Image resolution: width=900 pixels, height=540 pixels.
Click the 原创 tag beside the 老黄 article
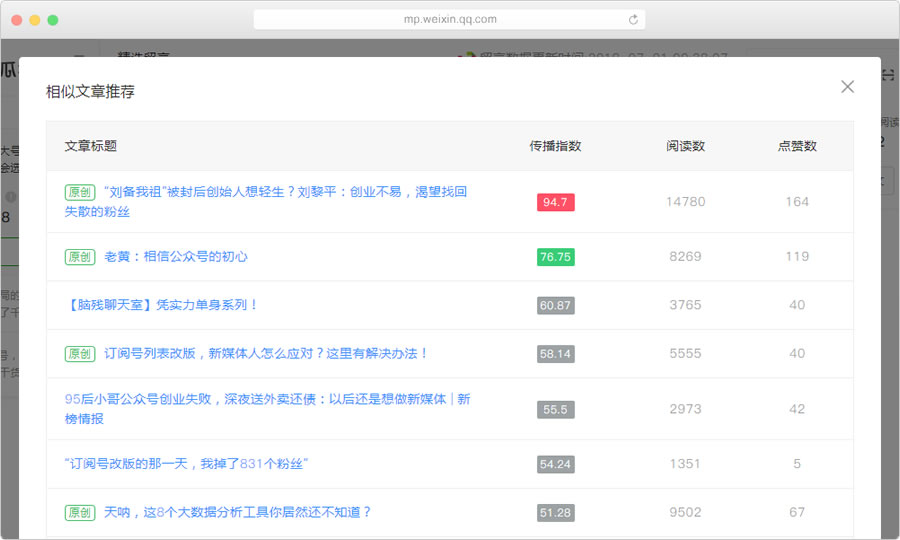[x=80, y=257]
